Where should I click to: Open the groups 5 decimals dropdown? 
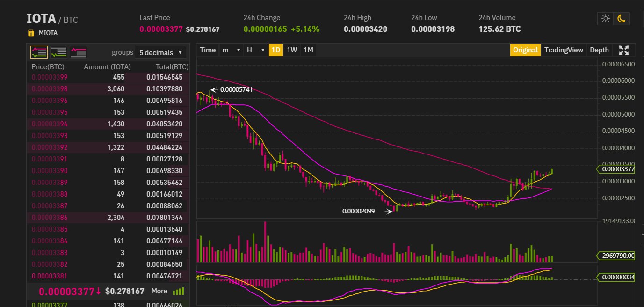coord(160,52)
